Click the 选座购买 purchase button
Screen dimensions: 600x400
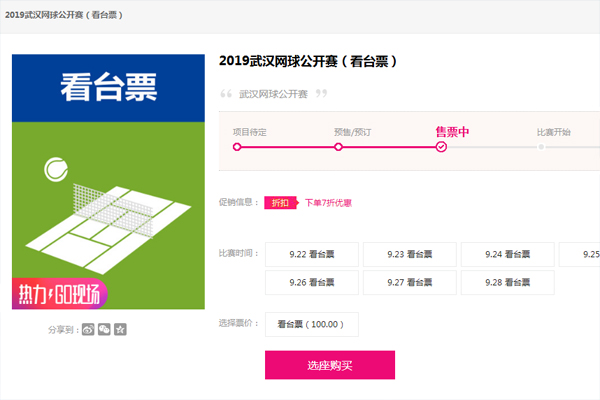coord(330,365)
